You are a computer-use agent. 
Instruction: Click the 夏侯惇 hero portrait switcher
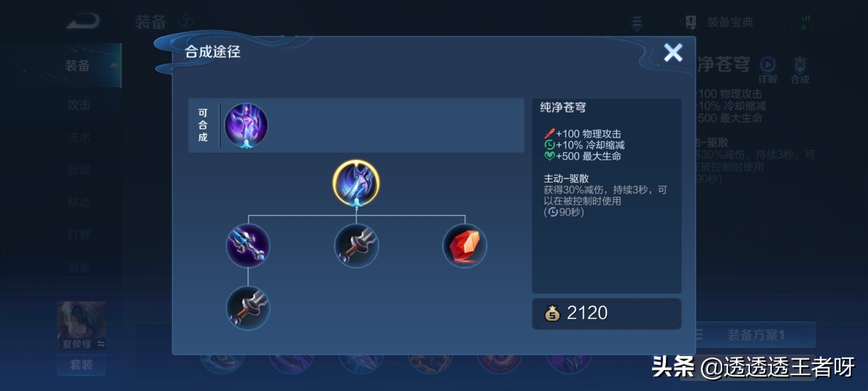coord(82,325)
